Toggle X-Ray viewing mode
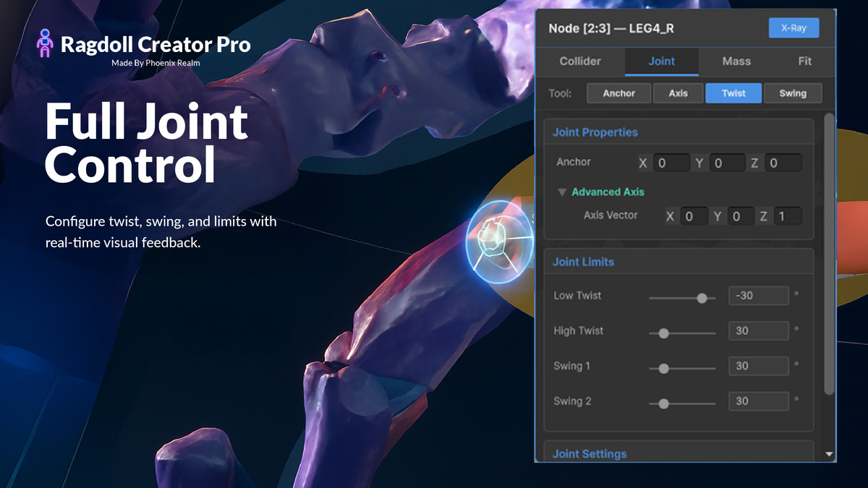868x488 pixels. tap(793, 27)
